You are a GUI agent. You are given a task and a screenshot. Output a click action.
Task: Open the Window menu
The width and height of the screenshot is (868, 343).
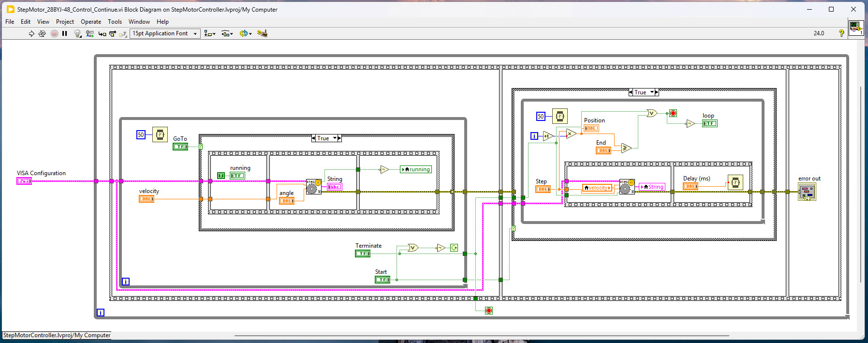pyautogui.click(x=139, y=22)
